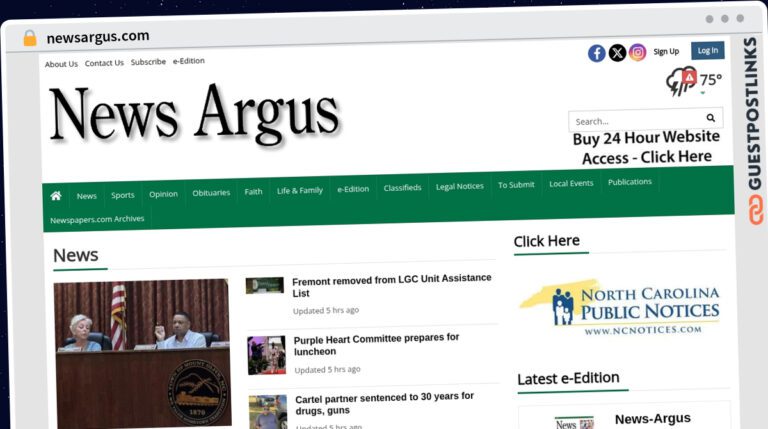Image resolution: width=768 pixels, height=429 pixels.
Task: Click Buy 24 Hour Website Access link
Action: (x=647, y=147)
